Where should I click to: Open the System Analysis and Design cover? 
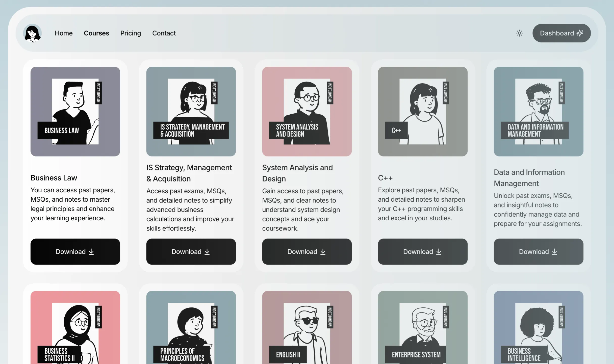pyautogui.click(x=307, y=111)
